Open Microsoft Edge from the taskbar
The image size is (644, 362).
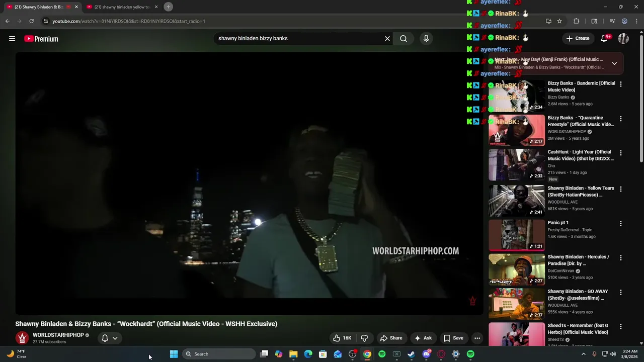[x=308, y=354]
